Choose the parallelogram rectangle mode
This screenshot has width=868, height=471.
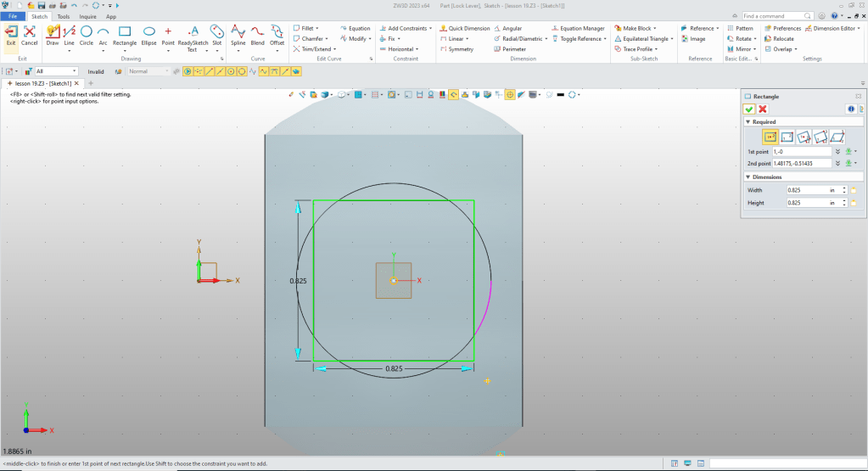[x=837, y=137]
